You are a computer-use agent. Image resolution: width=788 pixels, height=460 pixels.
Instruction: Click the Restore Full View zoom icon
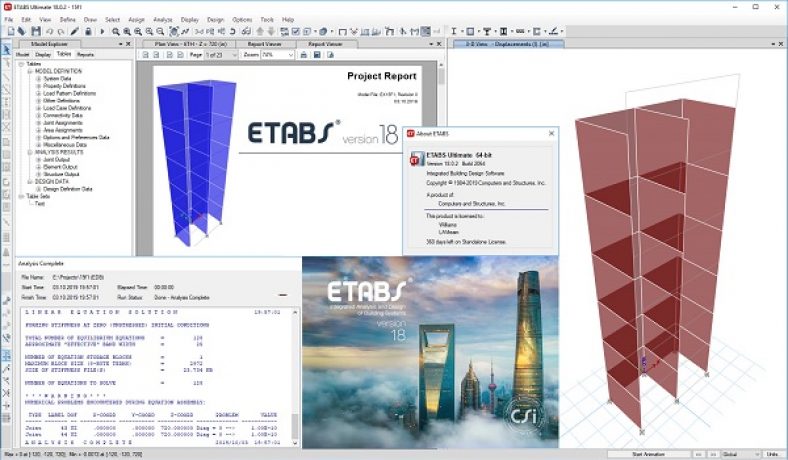(x=127, y=32)
